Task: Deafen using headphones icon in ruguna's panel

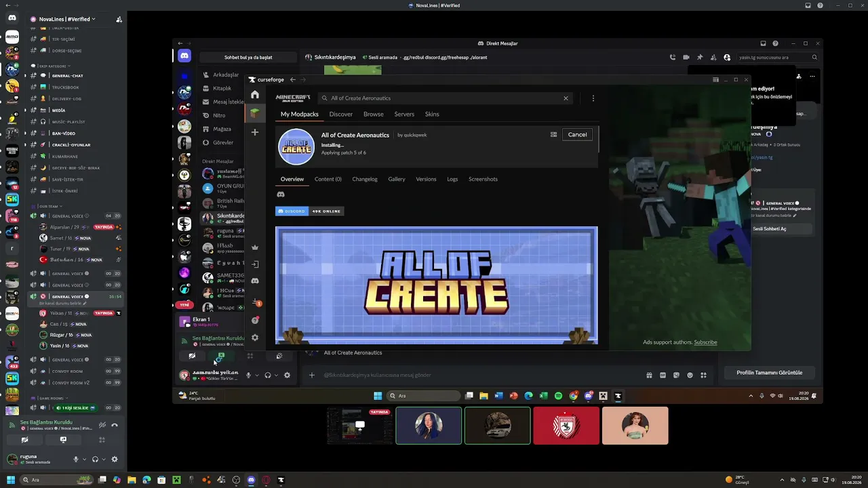Action: point(95,459)
